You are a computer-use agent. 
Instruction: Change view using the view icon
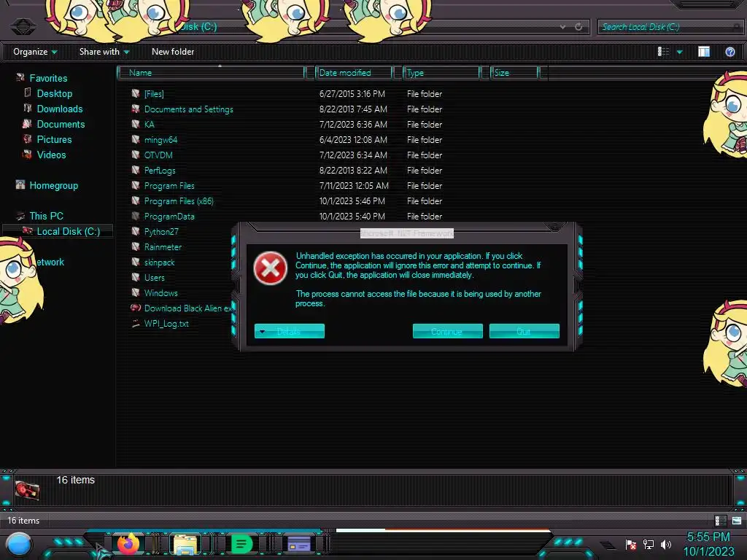click(663, 52)
